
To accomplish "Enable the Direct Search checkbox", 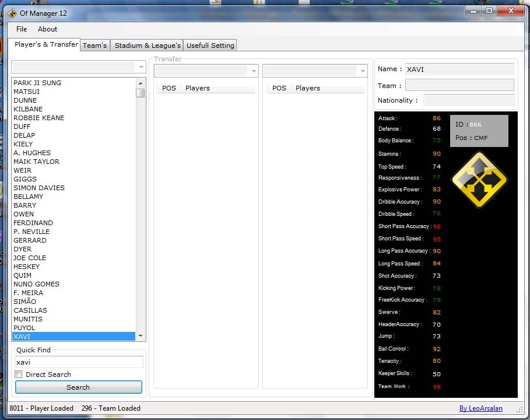I will (19, 374).
